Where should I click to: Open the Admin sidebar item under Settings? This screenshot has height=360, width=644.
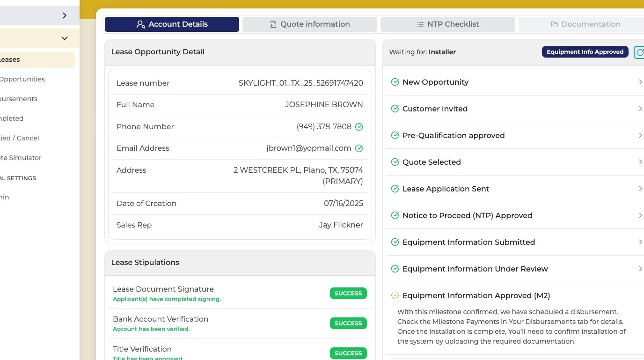click(x=5, y=197)
